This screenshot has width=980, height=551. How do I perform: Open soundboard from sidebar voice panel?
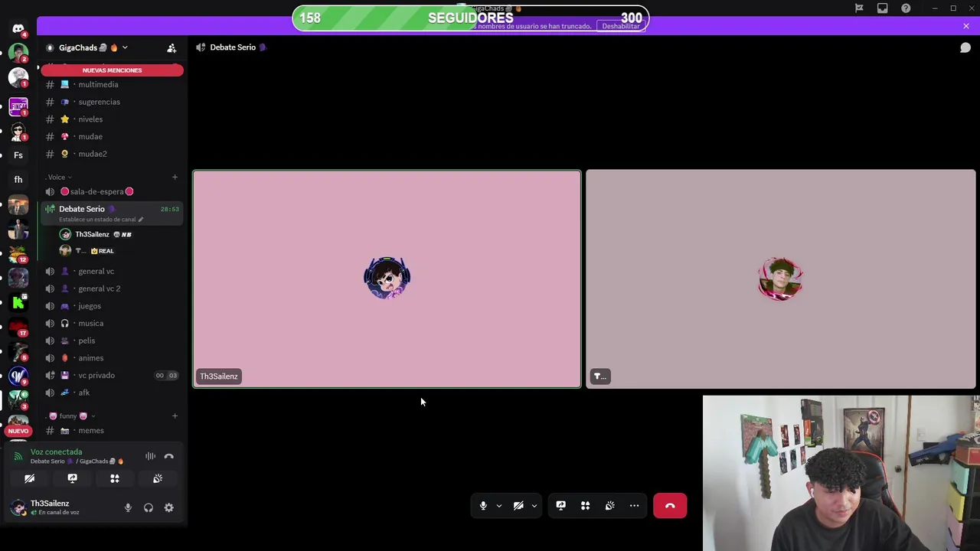pyautogui.click(x=158, y=479)
